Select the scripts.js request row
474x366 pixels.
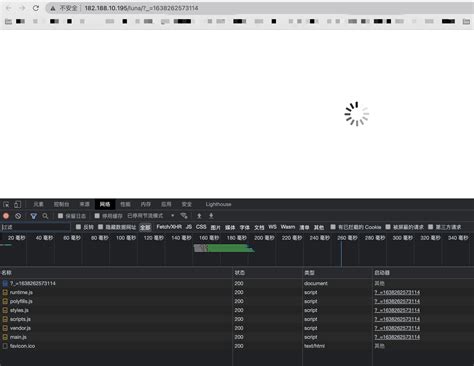click(x=237, y=319)
